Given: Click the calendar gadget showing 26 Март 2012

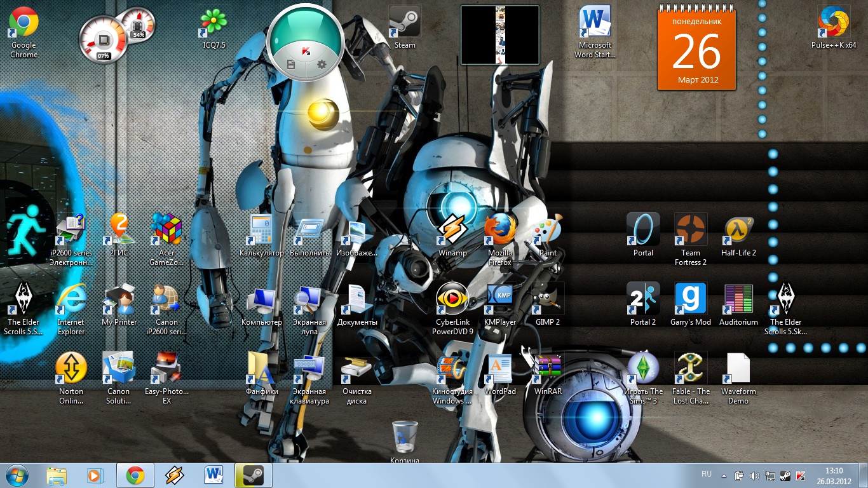Looking at the screenshot, I should [x=696, y=49].
